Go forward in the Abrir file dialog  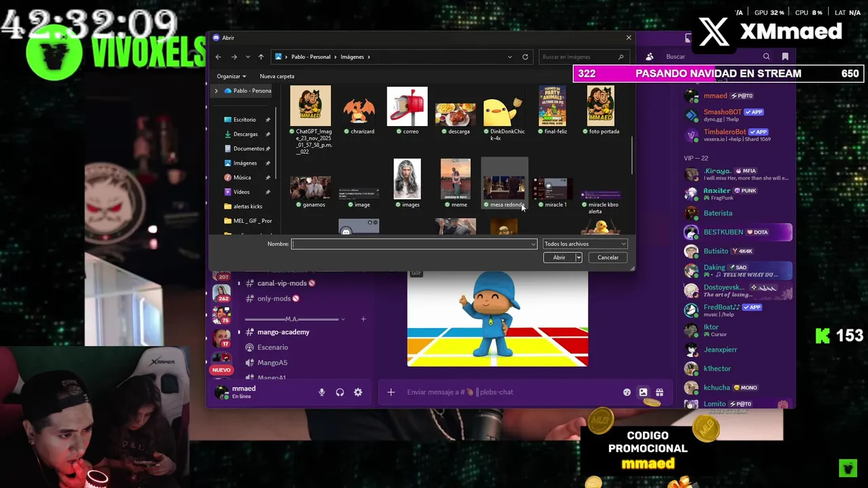234,57
